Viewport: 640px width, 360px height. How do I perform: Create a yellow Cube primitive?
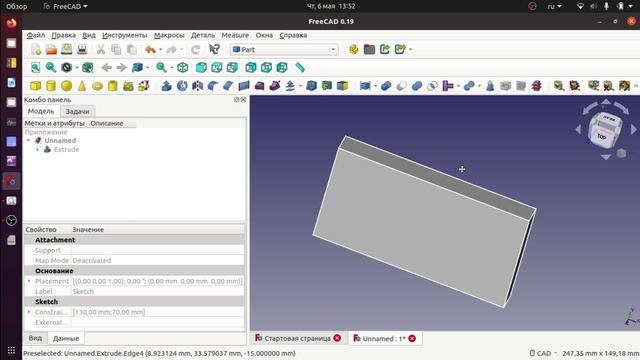click(36, 86)
